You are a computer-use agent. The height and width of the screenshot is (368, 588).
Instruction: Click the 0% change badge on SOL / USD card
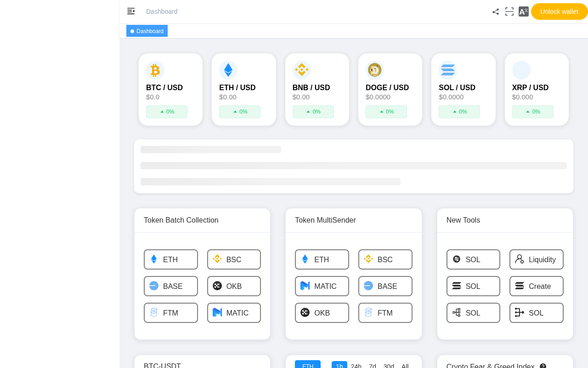point(459,112)
